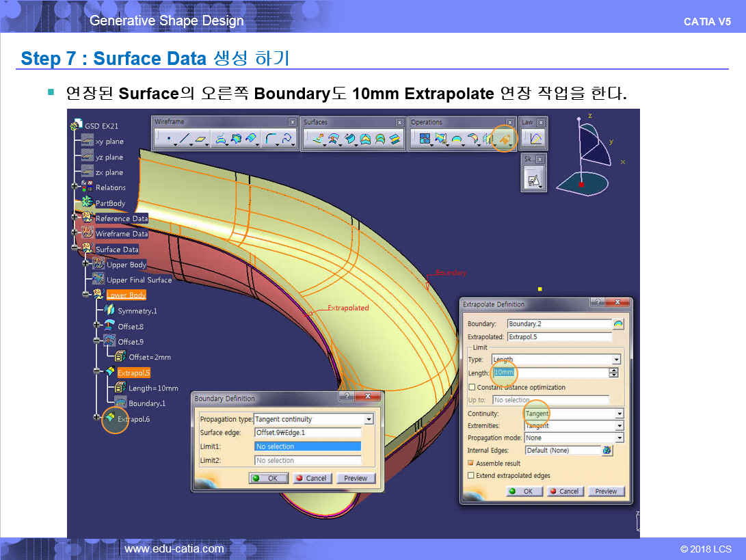Image resolution: width=746 pixels, height=560 pixels.
Task: Click Preview in Boundary Definition dialog
Action: click(356, 478)
